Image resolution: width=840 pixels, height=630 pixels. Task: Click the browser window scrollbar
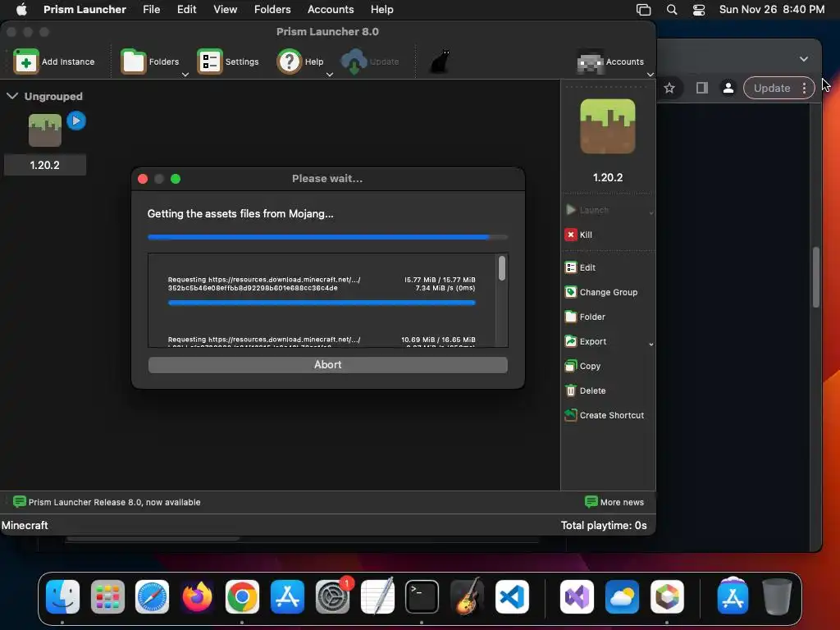816,277
